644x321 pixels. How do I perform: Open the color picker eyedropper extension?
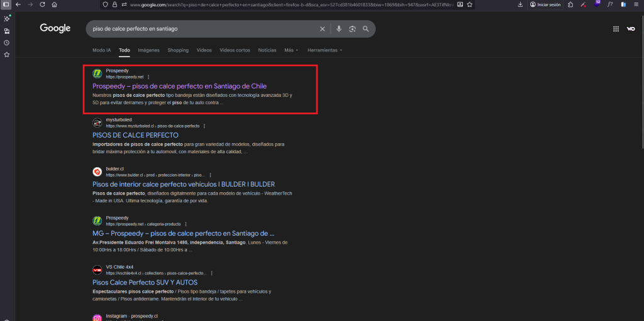pyautogui.click(x=583, y=4)
